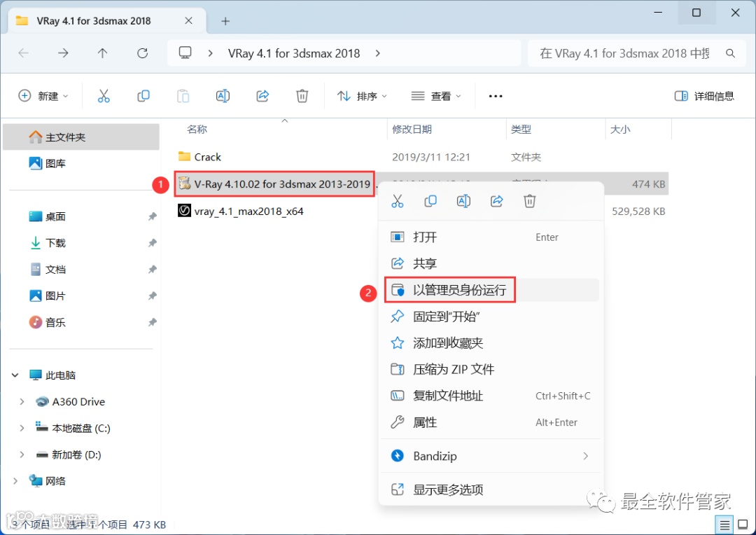Choose 属性 in context menu
This screenshot has width=756, height=535.
pos(491,422)
